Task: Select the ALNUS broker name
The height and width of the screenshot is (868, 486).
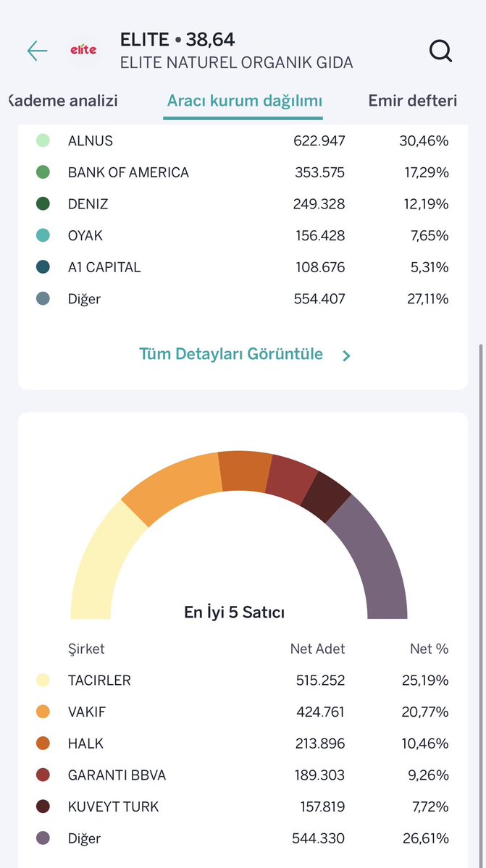Action: (x=91, y=140)
